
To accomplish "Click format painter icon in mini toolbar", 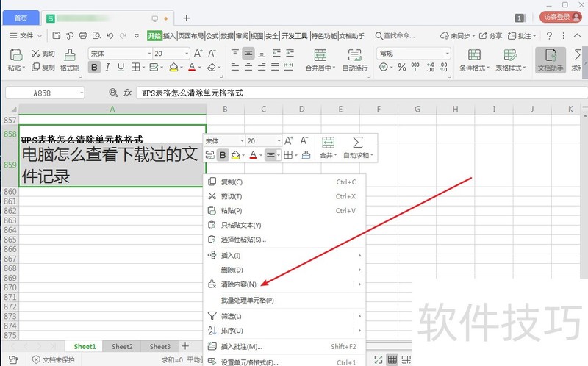I will point(306,155).
